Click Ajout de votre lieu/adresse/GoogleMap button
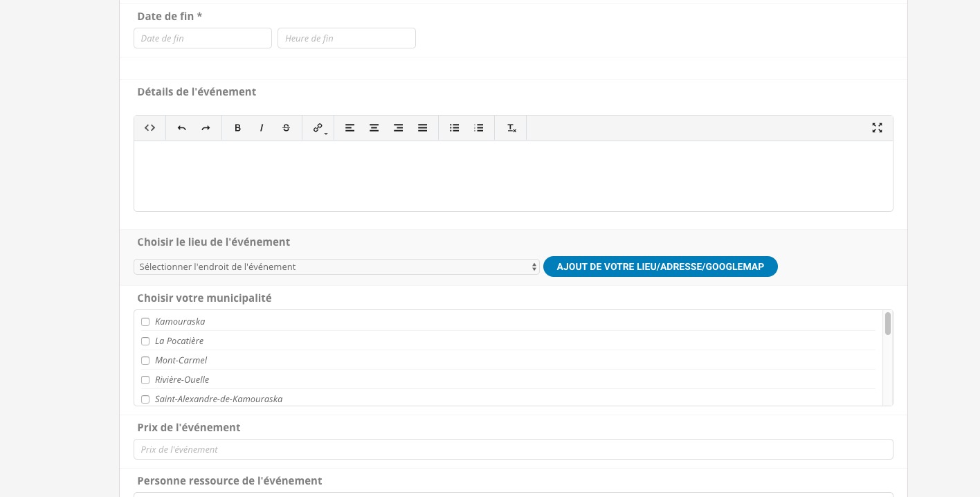 [660, 267]
